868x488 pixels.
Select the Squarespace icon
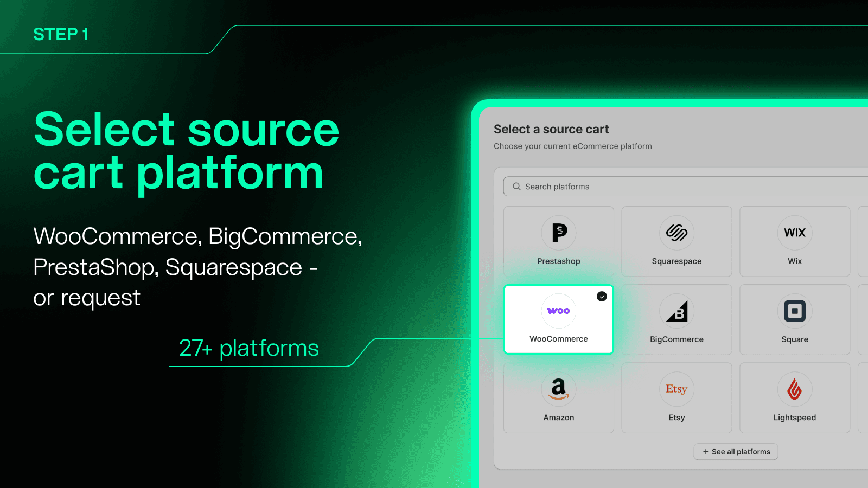(x=676, y=233)
